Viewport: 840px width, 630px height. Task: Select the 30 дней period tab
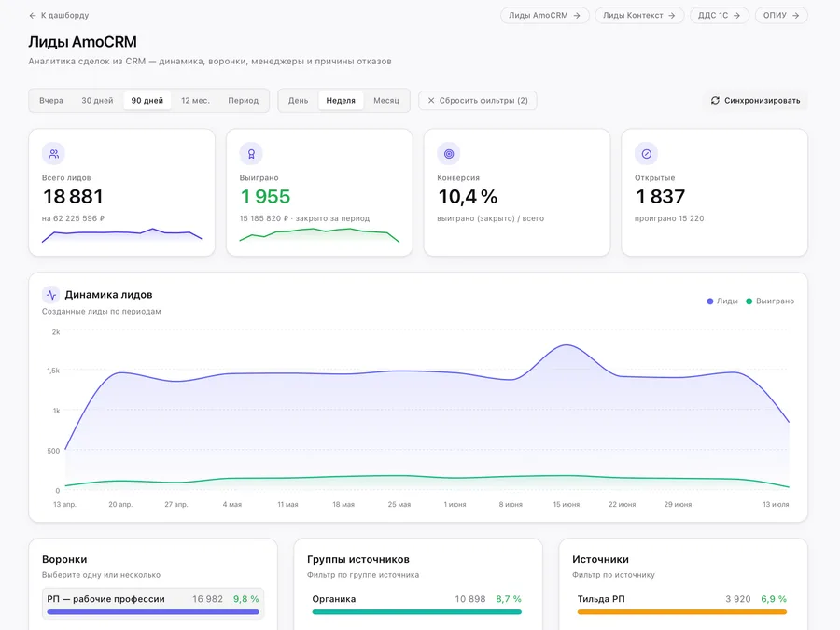97,100
